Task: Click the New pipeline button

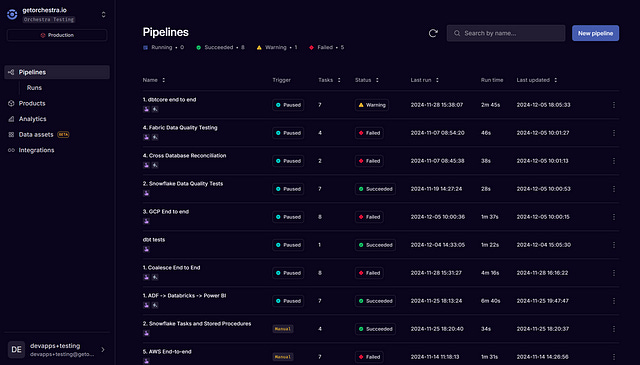Action: click(595, 33)
